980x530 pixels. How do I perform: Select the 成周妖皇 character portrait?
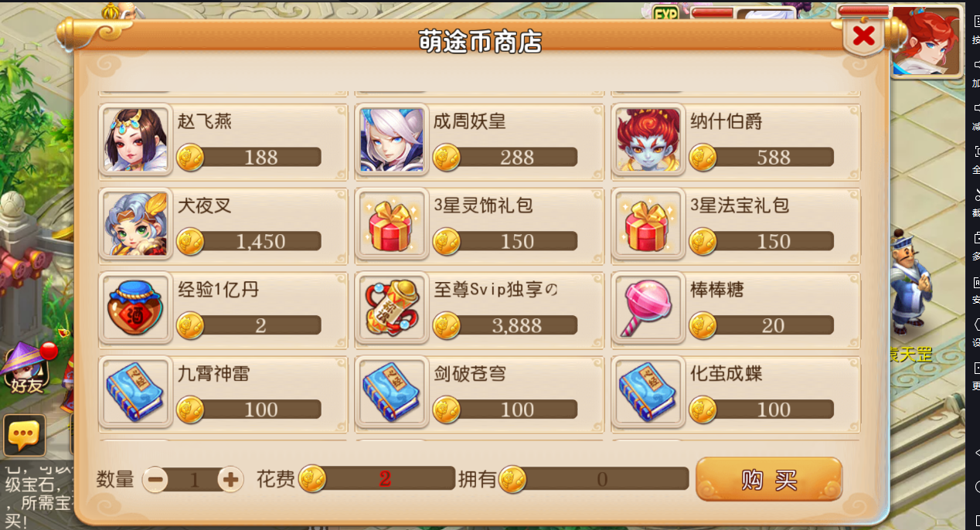(392, 140)
